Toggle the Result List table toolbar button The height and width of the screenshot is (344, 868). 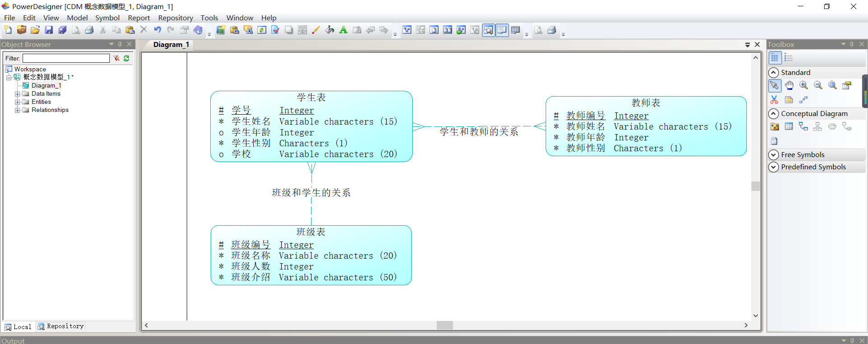coord(516,30)
